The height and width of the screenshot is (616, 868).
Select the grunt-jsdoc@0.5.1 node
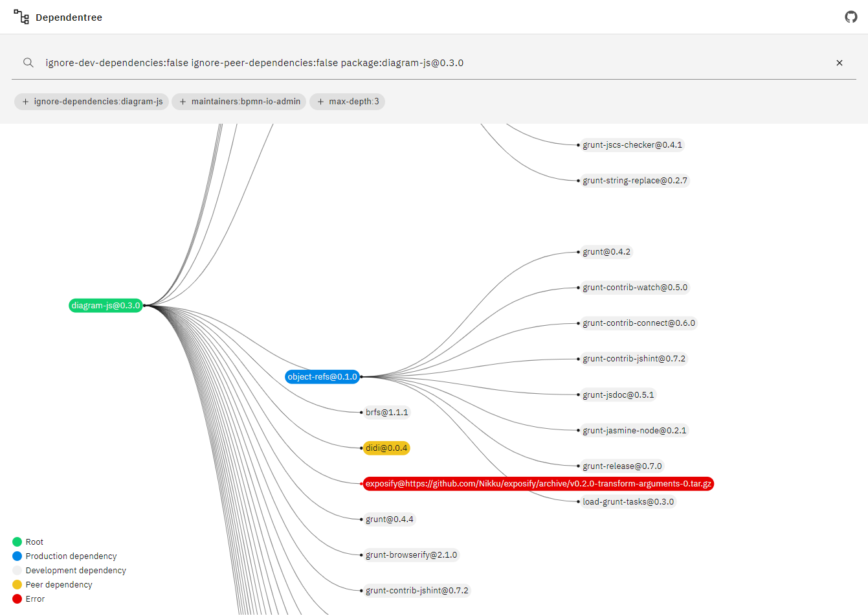tap(618, 395)
